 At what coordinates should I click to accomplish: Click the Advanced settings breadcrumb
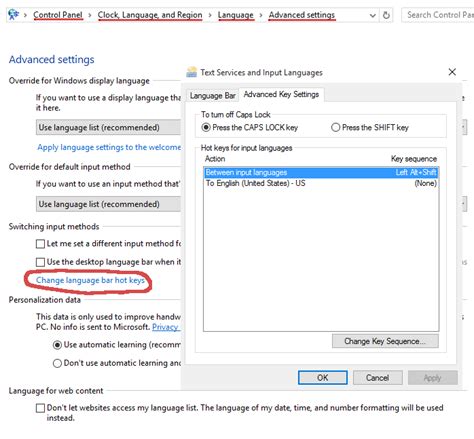pos(302,15)
